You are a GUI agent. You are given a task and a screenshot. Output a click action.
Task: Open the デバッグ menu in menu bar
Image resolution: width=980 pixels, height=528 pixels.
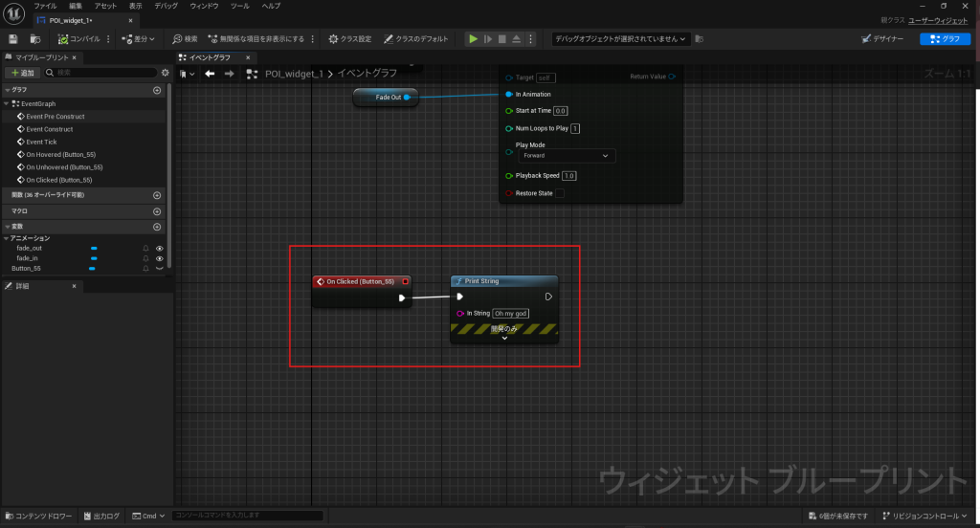[x=166, y=6]
